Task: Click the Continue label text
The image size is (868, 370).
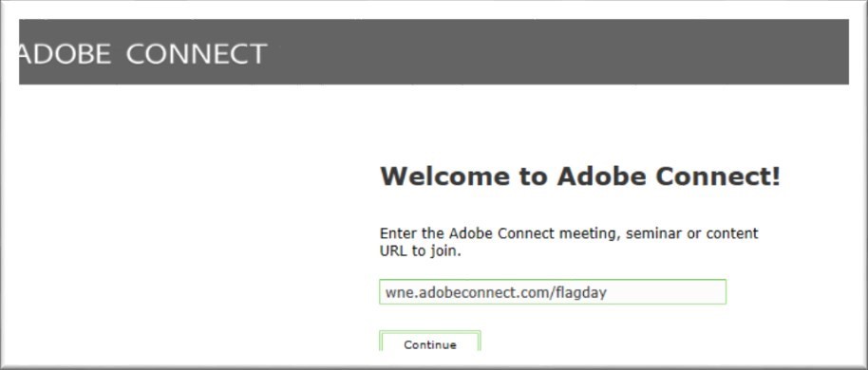Action: 430,345
